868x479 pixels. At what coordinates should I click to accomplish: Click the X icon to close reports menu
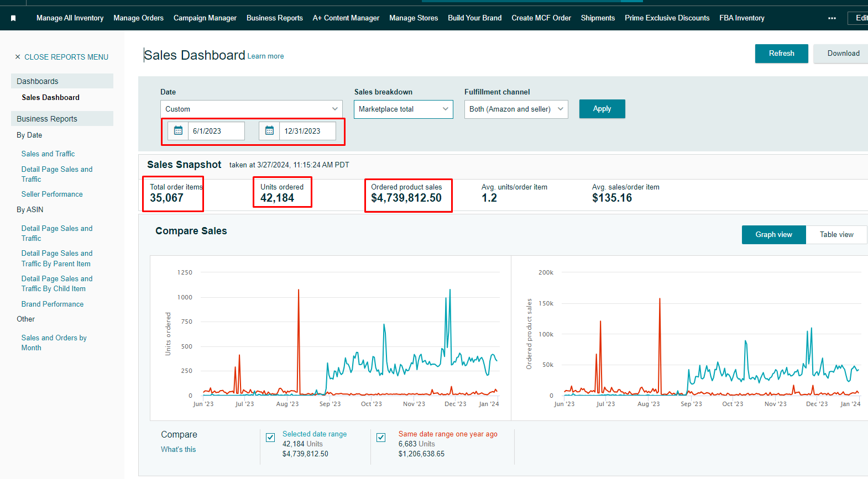pos(18,57)
